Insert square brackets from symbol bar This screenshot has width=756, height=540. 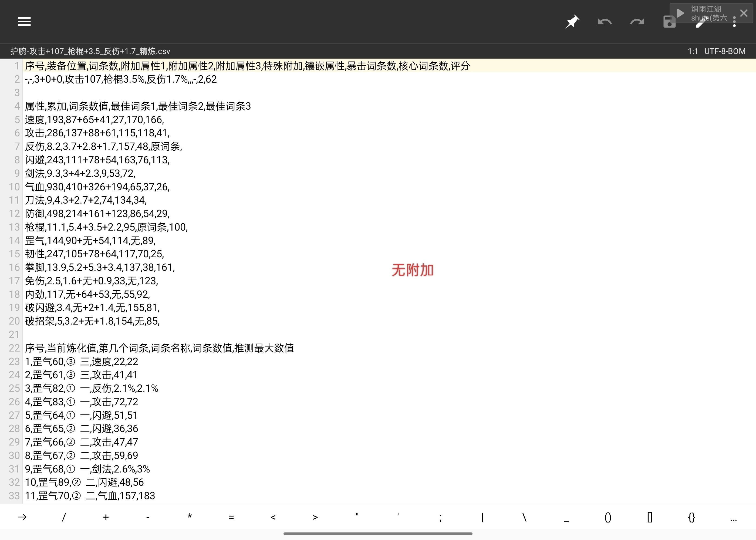(650, 517)
